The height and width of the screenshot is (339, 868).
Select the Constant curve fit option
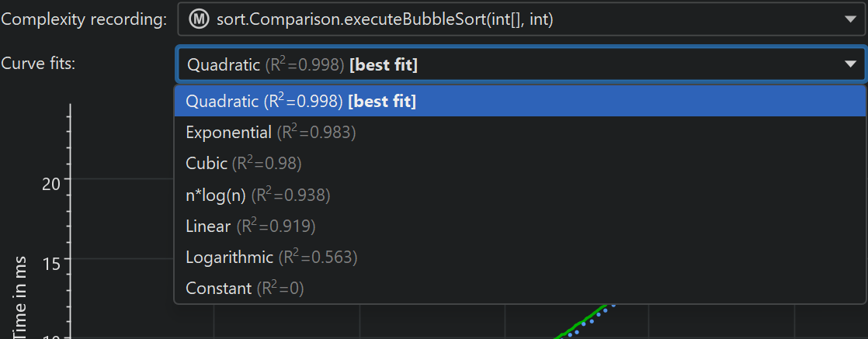point(245,289)
